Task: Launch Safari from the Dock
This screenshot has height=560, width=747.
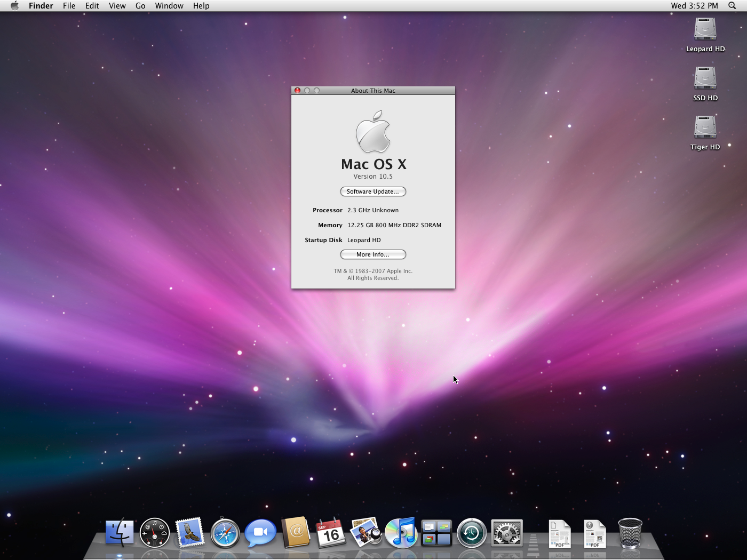Action: pyautogui.click(x=225, y=532)
